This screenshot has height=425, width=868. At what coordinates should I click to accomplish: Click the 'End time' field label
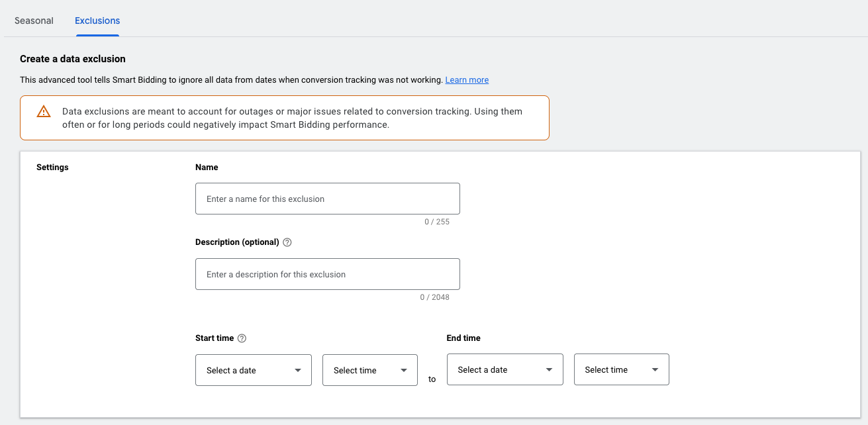[x=463, y=338]
